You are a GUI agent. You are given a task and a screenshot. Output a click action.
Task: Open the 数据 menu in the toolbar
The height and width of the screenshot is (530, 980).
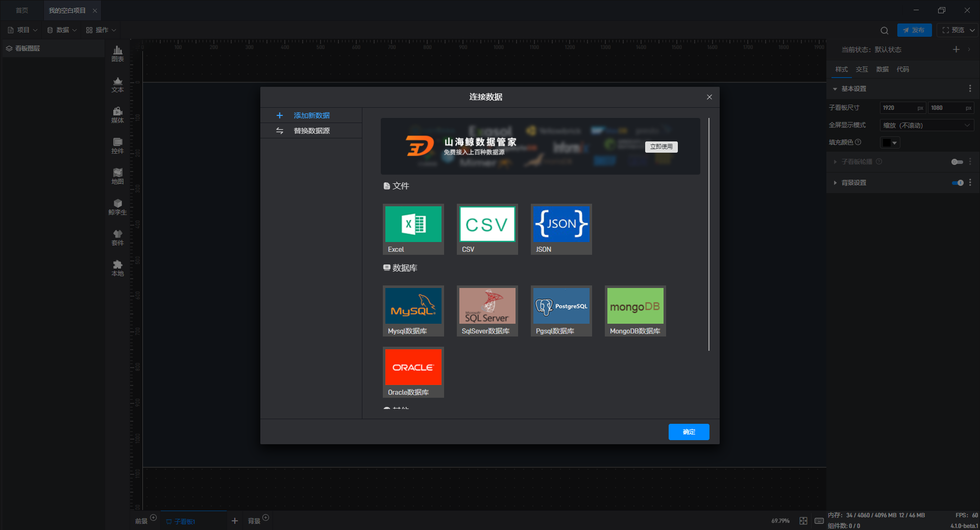62,30
